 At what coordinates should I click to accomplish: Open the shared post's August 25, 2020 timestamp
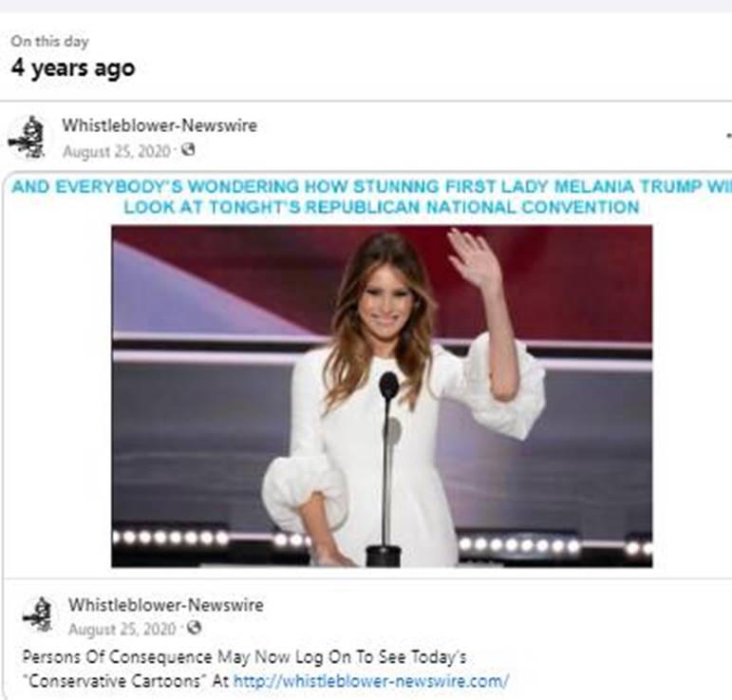[122, 629]
